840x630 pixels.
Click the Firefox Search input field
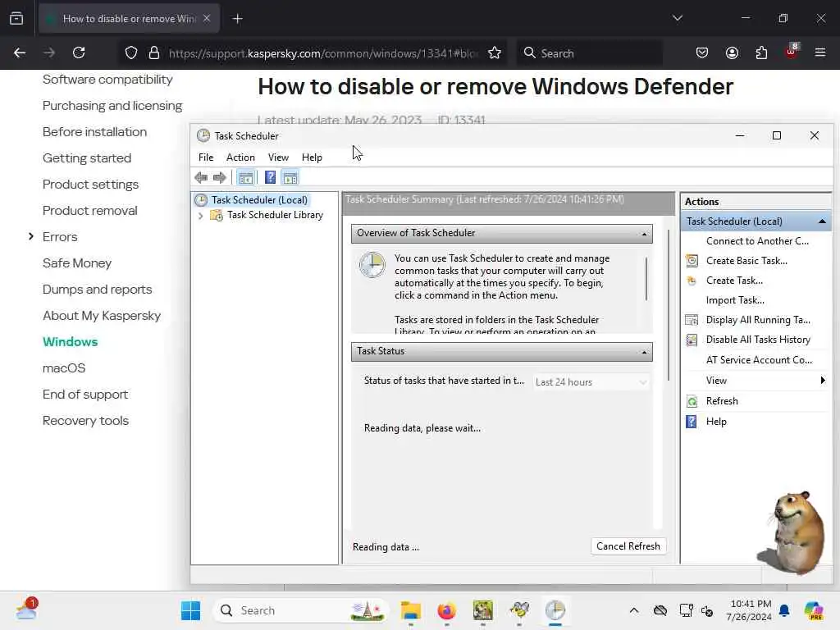tap(589, 52)
